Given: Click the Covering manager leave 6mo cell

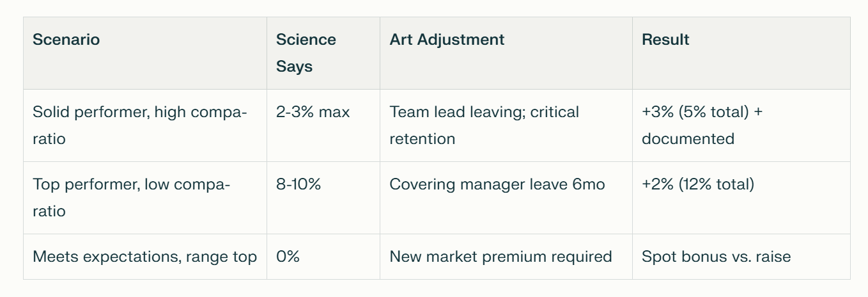Looking at the screenshot, I should (506, 198).
